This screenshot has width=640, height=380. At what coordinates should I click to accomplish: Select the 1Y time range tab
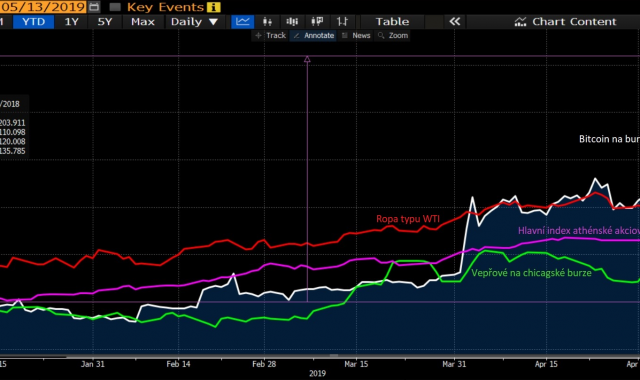point(71,22)
